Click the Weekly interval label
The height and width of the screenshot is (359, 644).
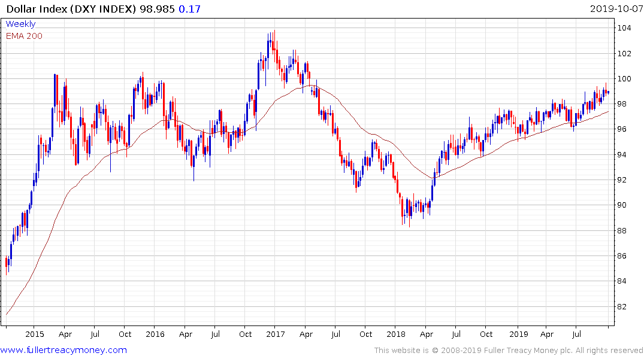20,24
